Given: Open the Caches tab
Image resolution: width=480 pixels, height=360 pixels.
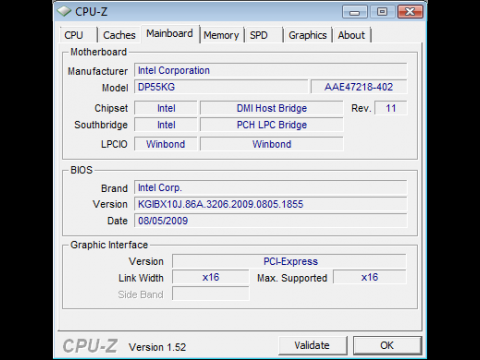Looking at the screenshot, I should tap(119, 35).
